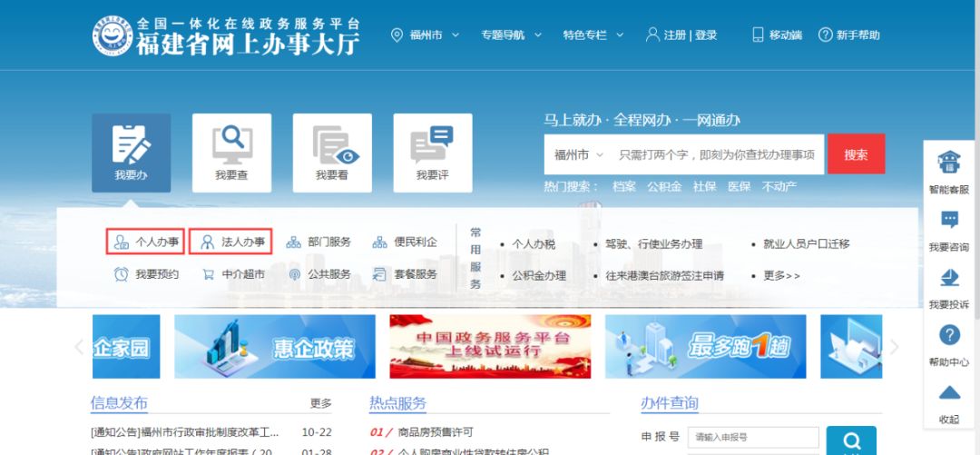Open the 办件查询 section heading
The height and width of the screenshot is (455, 980).
point(670,402)
